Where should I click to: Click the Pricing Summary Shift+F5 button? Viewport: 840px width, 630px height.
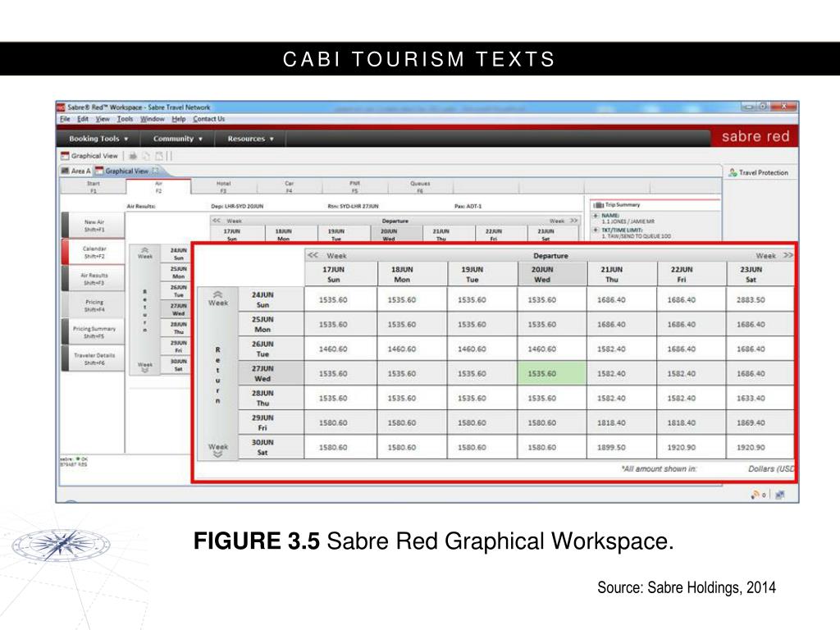click(94, 332)
